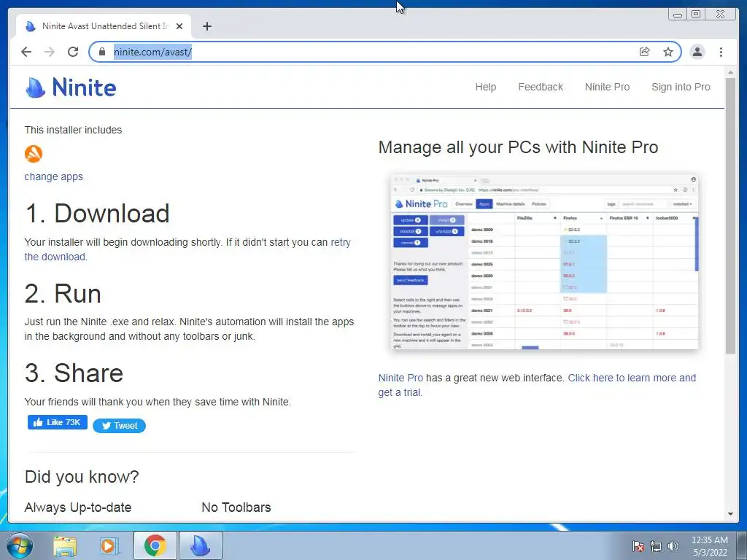Click the "2. Run" heading
This screenshot has height=560, width=747.
pos(63,293)
